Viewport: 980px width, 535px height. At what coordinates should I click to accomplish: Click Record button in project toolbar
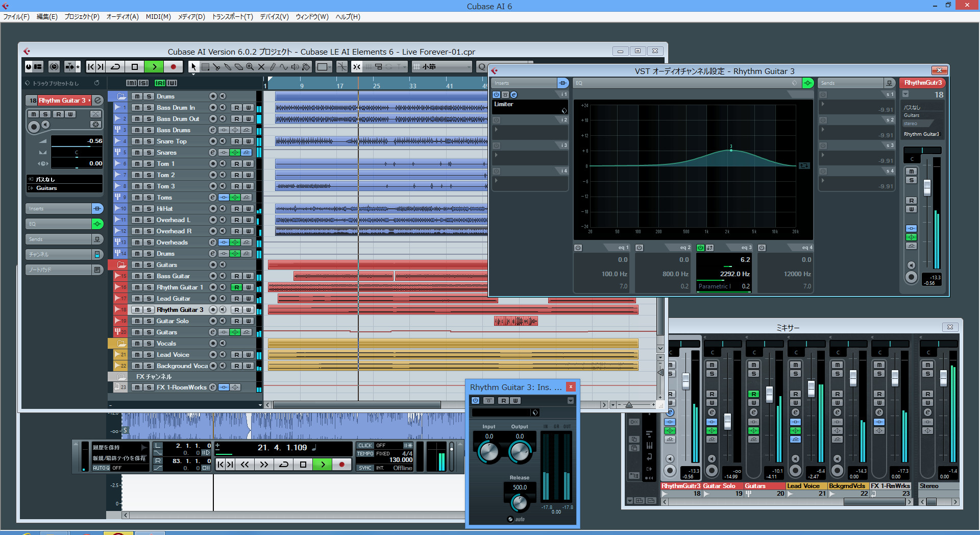(173, 67)
